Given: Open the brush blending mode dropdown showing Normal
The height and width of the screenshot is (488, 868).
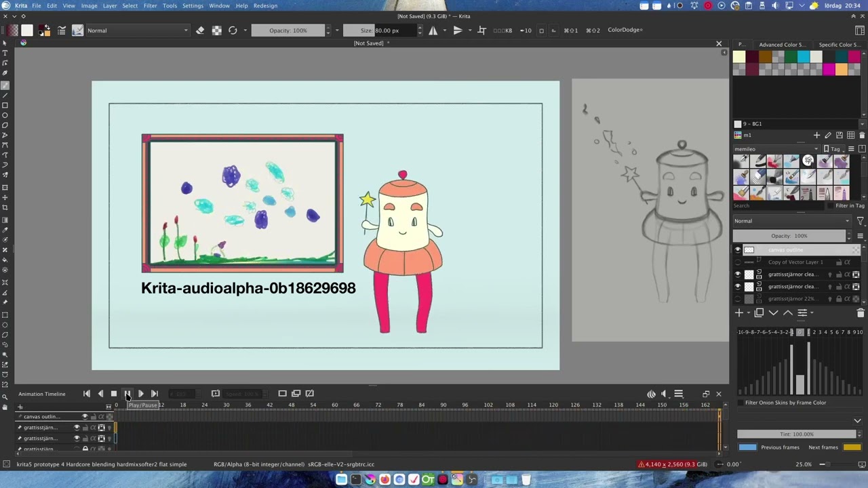Looking at the screenshot, I should point(138,30).
